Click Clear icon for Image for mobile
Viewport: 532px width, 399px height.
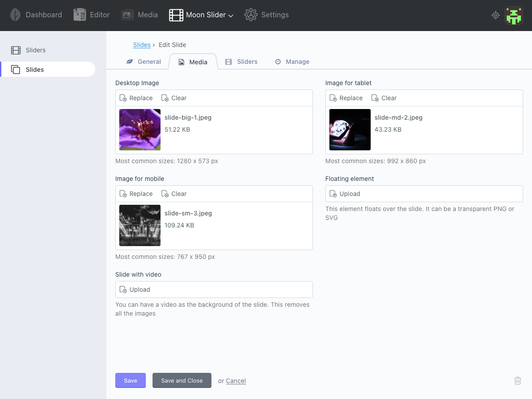click(x=165, y=194)
